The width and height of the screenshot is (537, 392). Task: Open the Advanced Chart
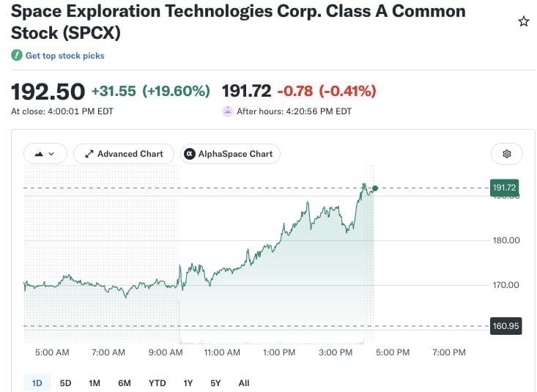point(124,154)
